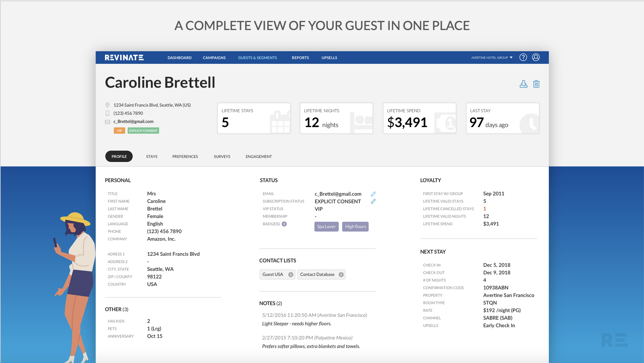Edit subscription status pencil icon
644x363 pixels.
click(x=373, y=201)
